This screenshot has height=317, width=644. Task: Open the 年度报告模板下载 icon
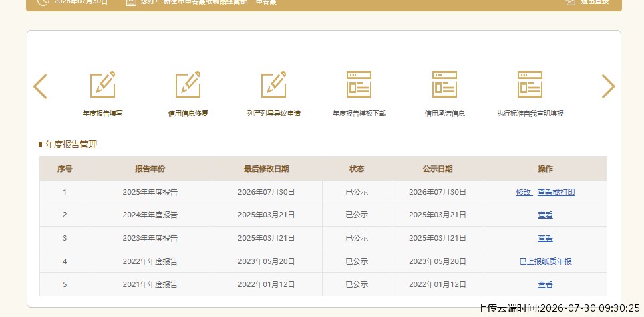point(359,84)
